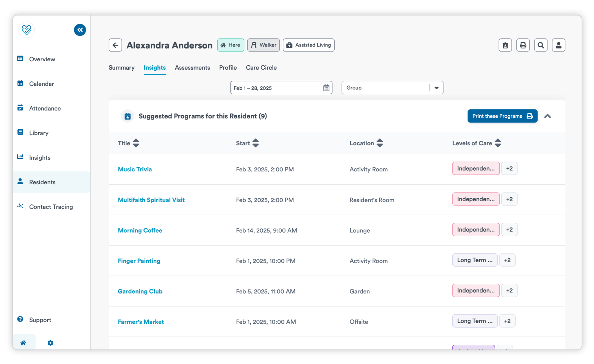
Task: Collapse the Suggested Programs section
Action: [x=547, y=116]
